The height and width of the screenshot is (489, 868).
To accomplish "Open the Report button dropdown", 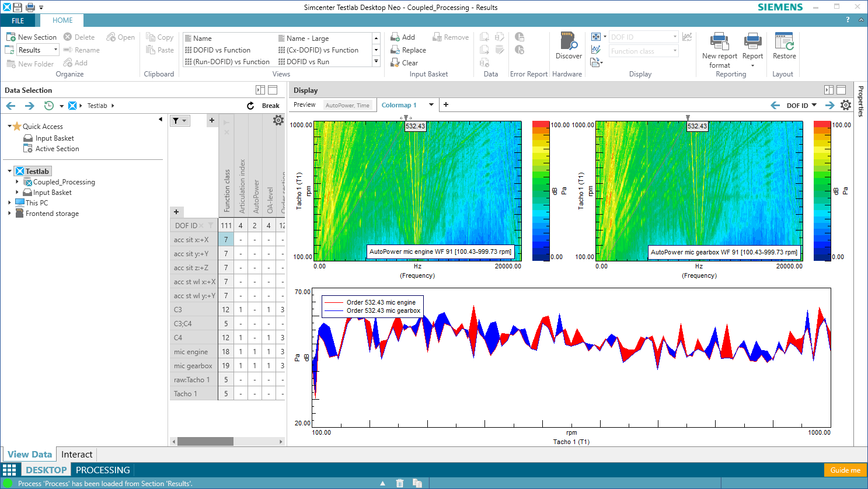I will point(752,65).
